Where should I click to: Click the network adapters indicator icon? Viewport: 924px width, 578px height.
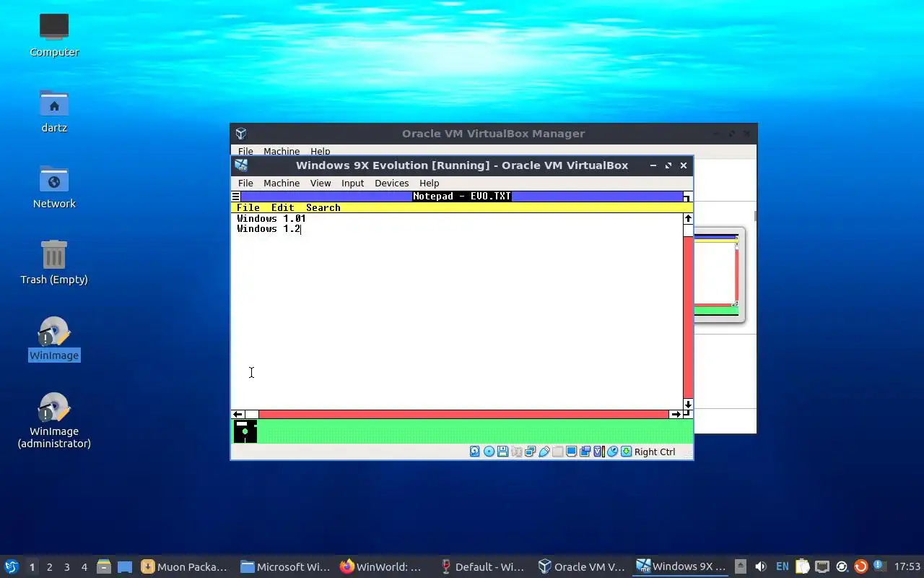point(530,452)
